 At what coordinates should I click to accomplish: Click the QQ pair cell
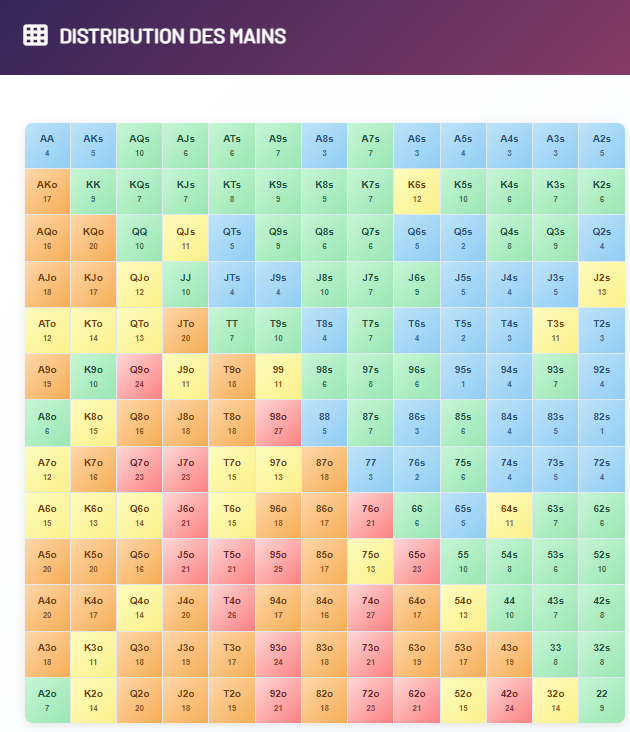coord(139,237)
